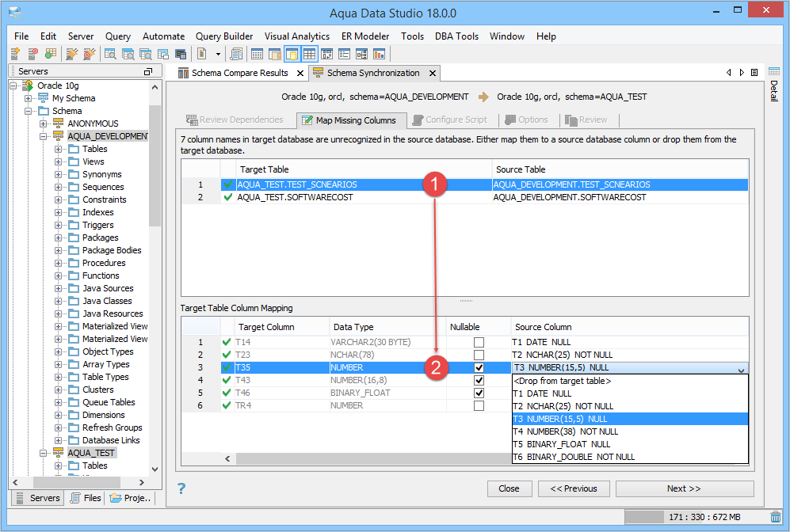
Task: Uncheck Nullable checkbox for T35 row
Action: [x=479, y=367]
